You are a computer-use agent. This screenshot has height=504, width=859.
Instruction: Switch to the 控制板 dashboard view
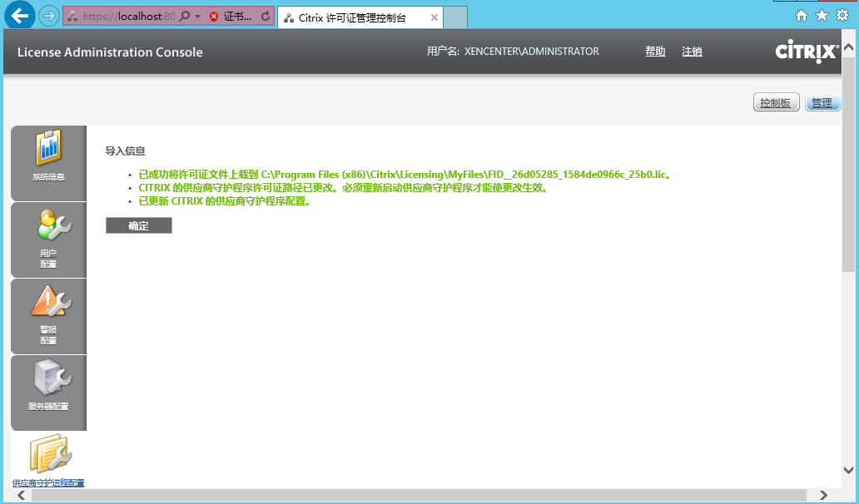(x=777, y=102)
